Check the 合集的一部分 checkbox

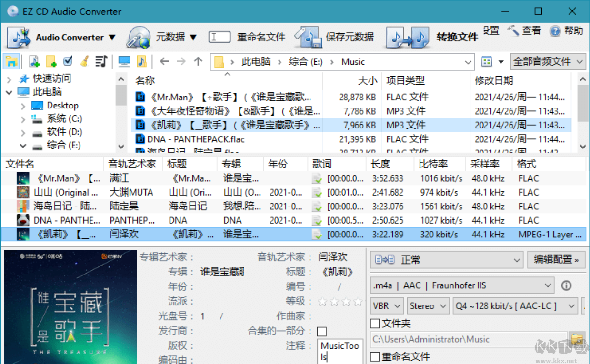coord(322,331)
